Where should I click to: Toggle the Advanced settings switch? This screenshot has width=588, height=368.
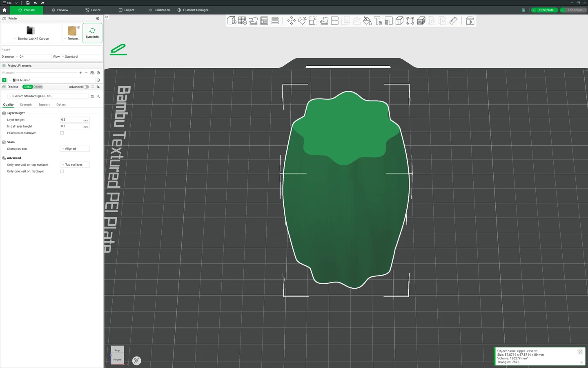click(x=86, y=87)
